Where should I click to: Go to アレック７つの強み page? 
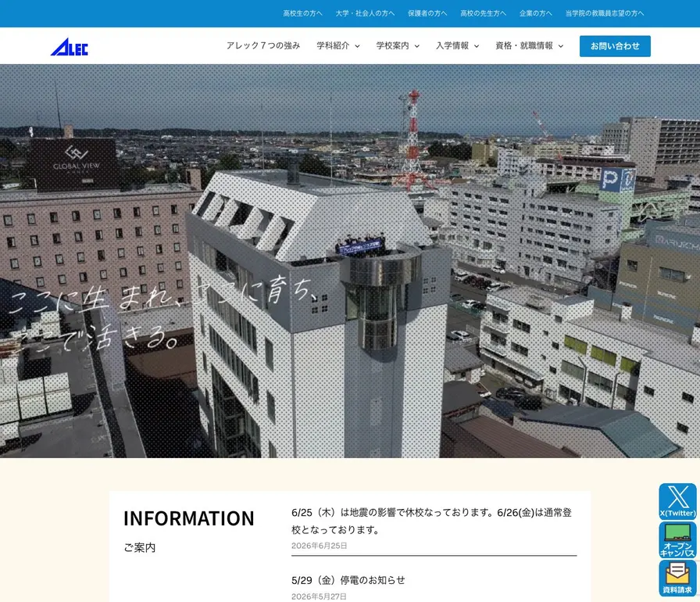[x=263, y=45]
